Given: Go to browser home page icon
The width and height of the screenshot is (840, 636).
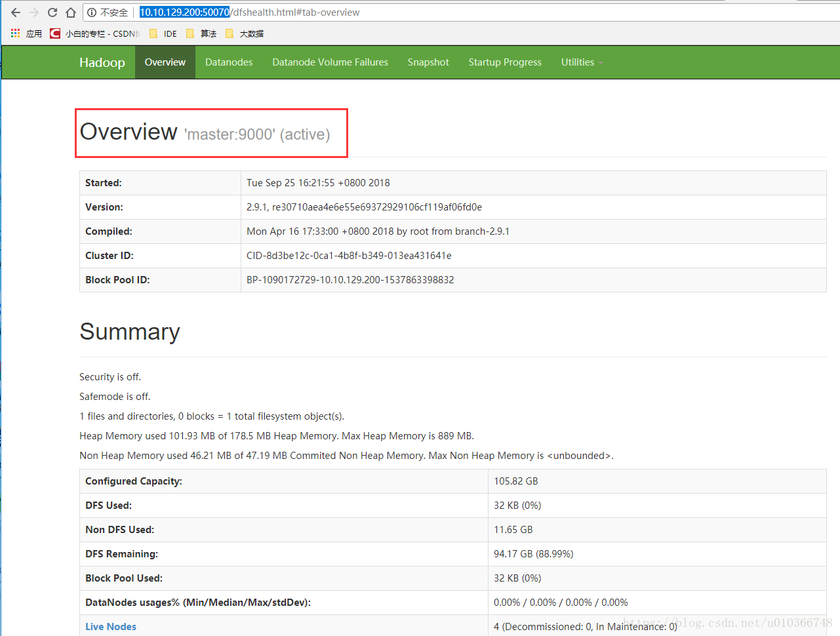Looking at the screenshot, I should coord(71,12).
